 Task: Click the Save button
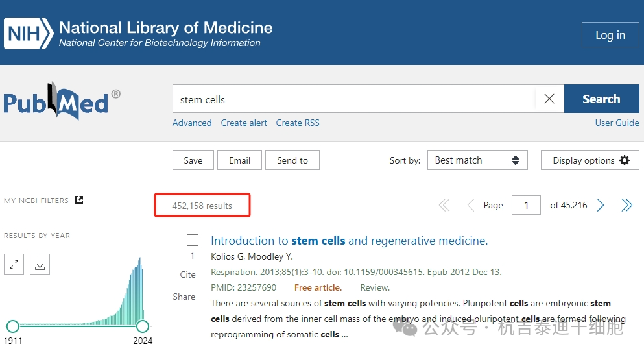click(x=193, y=160)
